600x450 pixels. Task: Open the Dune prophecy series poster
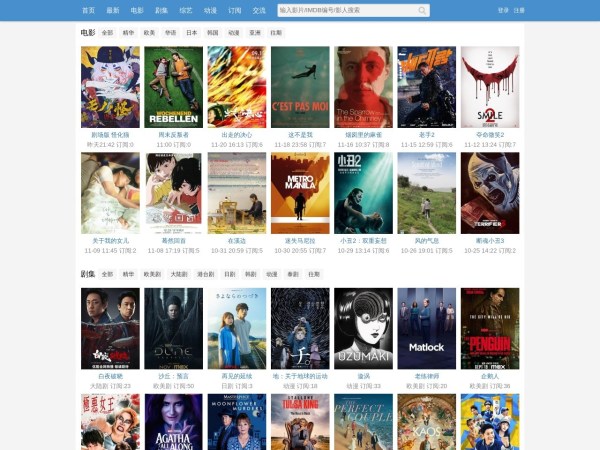click(173, 329)
